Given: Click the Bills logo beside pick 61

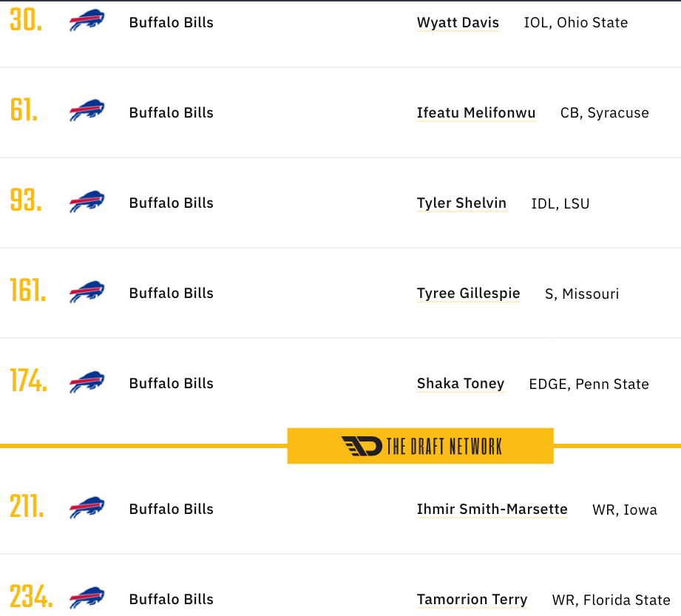Looking at the screenshot, I should click(87, 110).
